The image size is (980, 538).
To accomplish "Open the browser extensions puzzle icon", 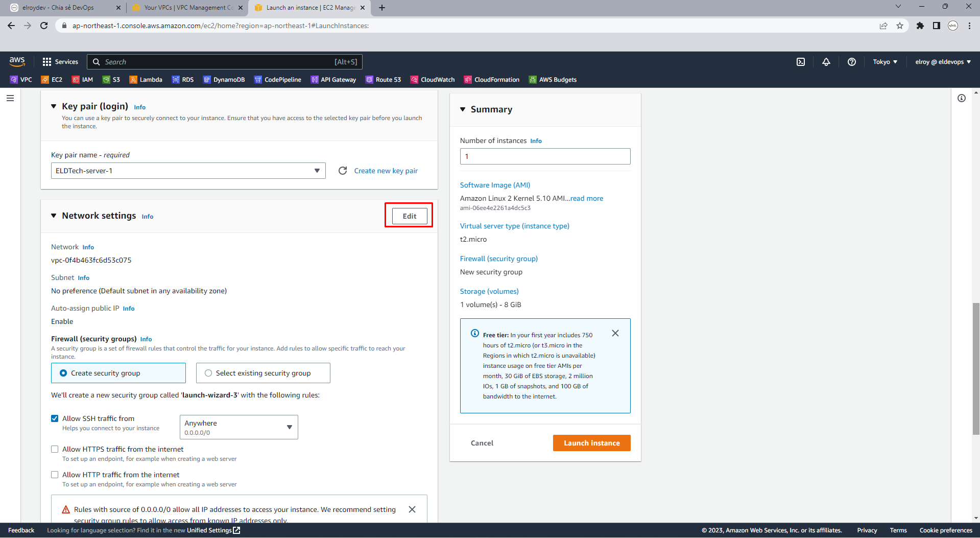I will [x=920, y=26].
